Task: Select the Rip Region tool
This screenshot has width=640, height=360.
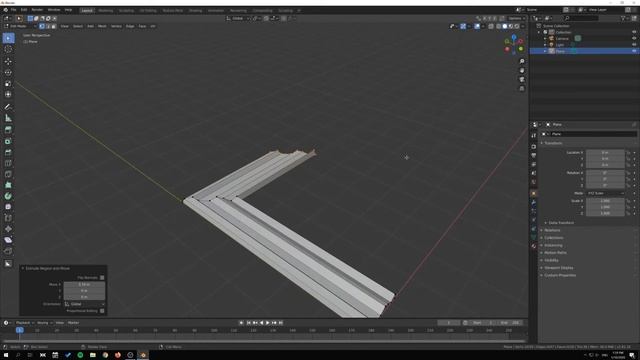Action: tap(8, 251)
